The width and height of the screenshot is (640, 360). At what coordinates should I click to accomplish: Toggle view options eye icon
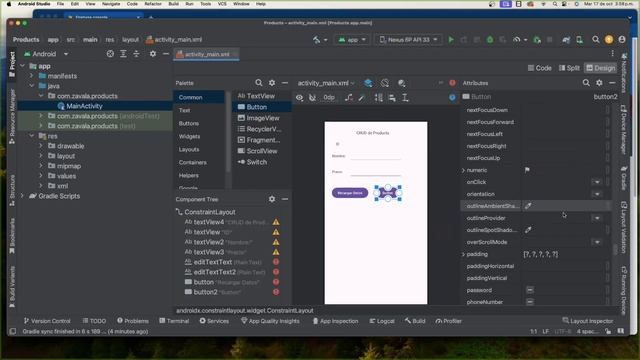coord(300,98)
